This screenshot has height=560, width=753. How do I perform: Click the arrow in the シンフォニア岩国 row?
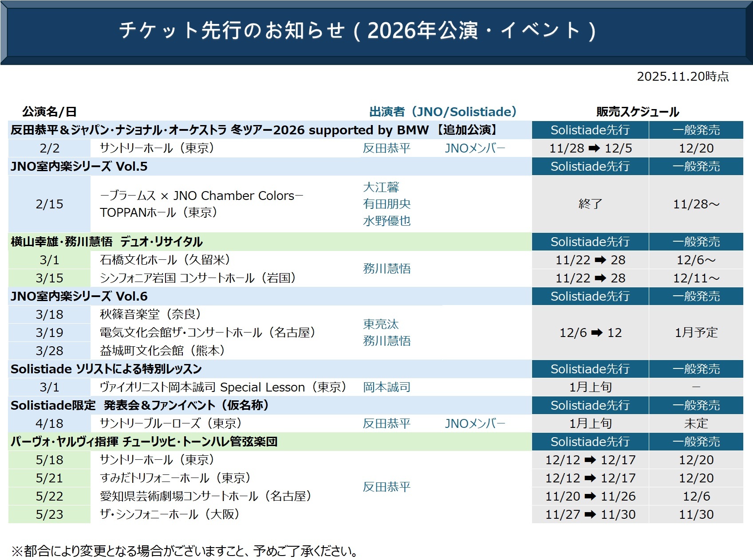pyautogui.click(x=600, y=278)
